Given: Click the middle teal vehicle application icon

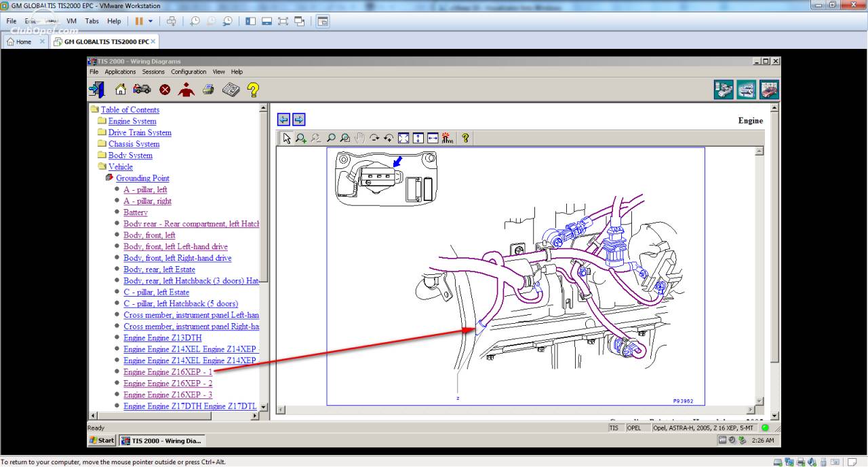Looking at the screenshot, I should [x=747, y=90].
